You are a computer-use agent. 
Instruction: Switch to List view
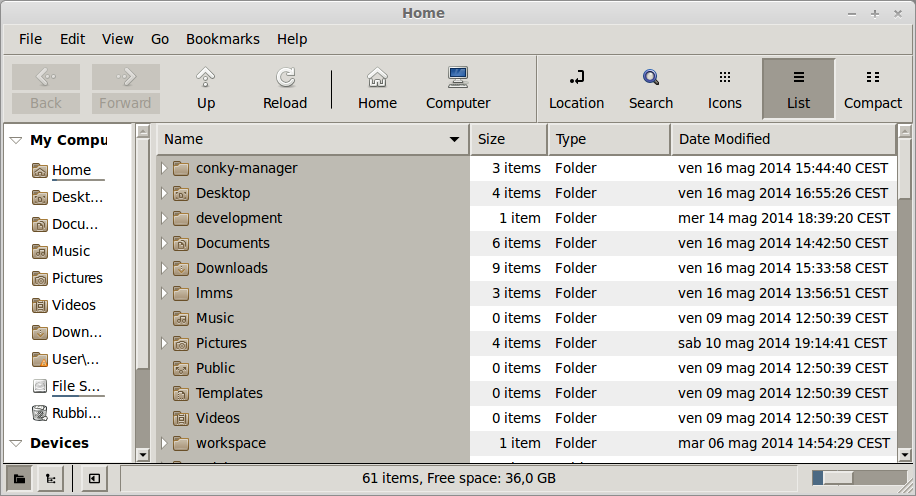pos(799,89)
